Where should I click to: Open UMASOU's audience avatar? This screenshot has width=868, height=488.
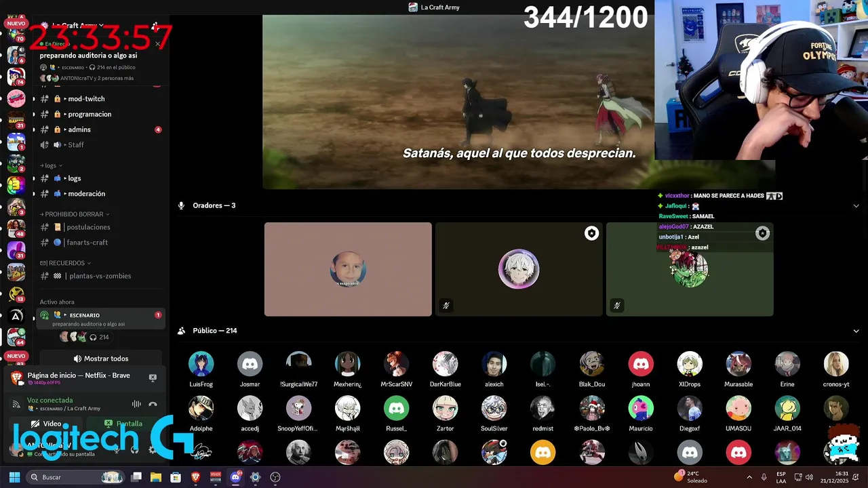coord(738,409)
